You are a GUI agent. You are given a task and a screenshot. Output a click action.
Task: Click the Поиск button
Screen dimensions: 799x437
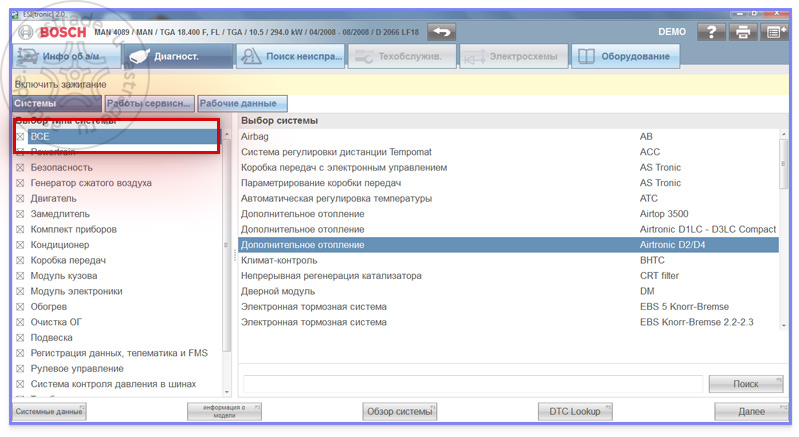745,384
